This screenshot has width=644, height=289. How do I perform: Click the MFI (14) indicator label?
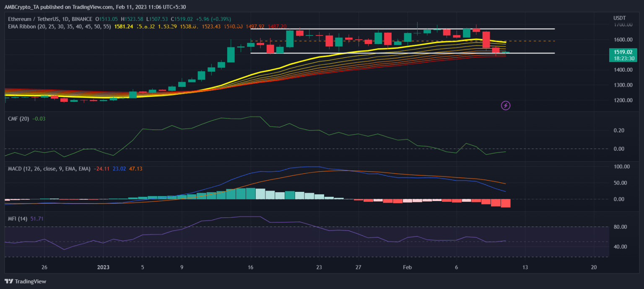tap(18, 219)
